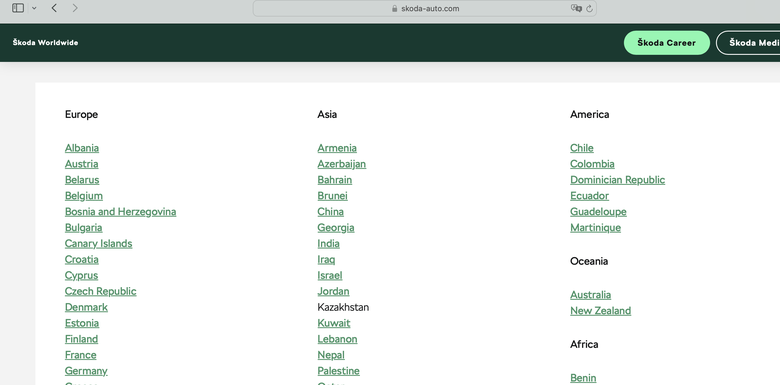The width and height of the screenshot is (780, 385).
Task: Choose the Czech Republic link
Action: (x=100, y=291)
